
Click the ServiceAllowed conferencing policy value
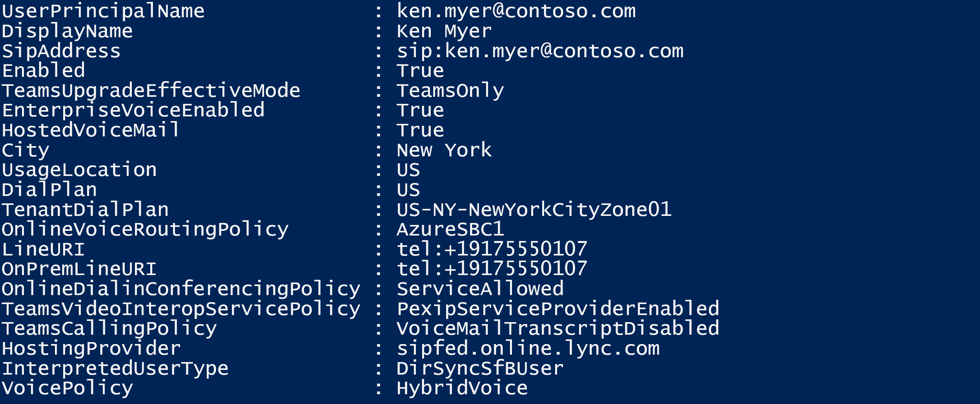(480, 289)
